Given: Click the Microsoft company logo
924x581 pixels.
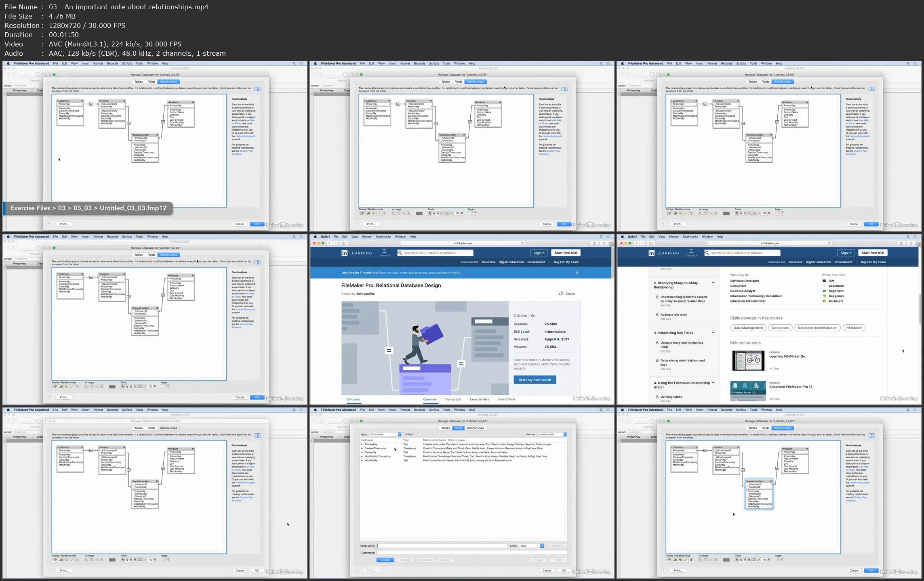Looking at the screenshot, I should coord(824,301).
